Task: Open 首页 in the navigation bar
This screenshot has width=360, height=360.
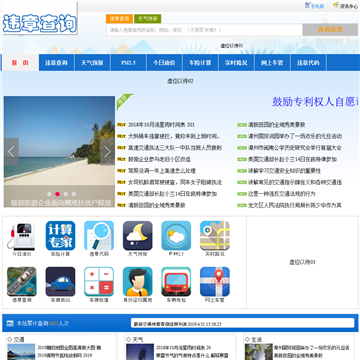Action: (20, 63)
